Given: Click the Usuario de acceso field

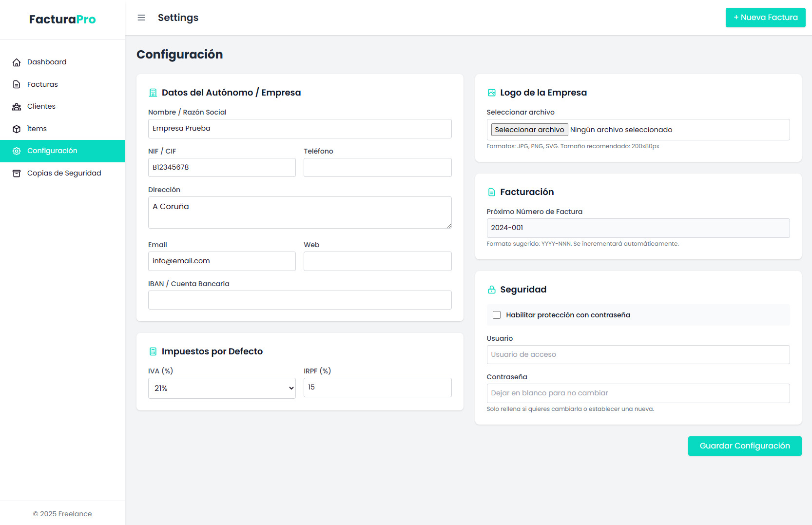Looking at the screenshot, I should coord(638,354).
